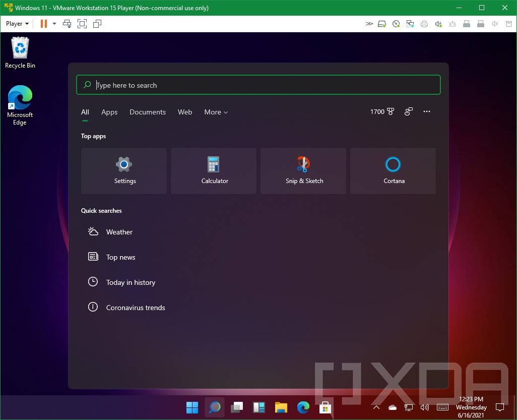Select the Microsoft Edge desktop shortcut
The width and height of the screenshot is (517, 420).
tap(20, 105)
